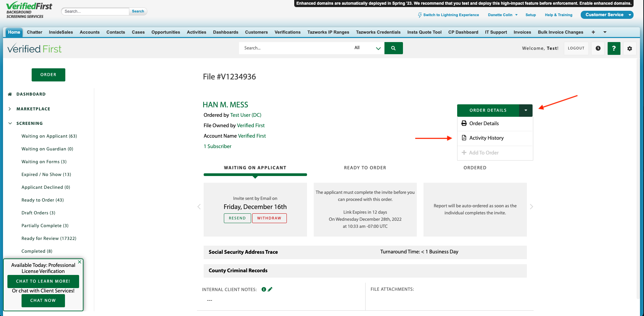The height and width of the screenshot is (316, 644).
Task: Open 1 Subscriber link
Action: pyautogui.click(x=217, y=146)
